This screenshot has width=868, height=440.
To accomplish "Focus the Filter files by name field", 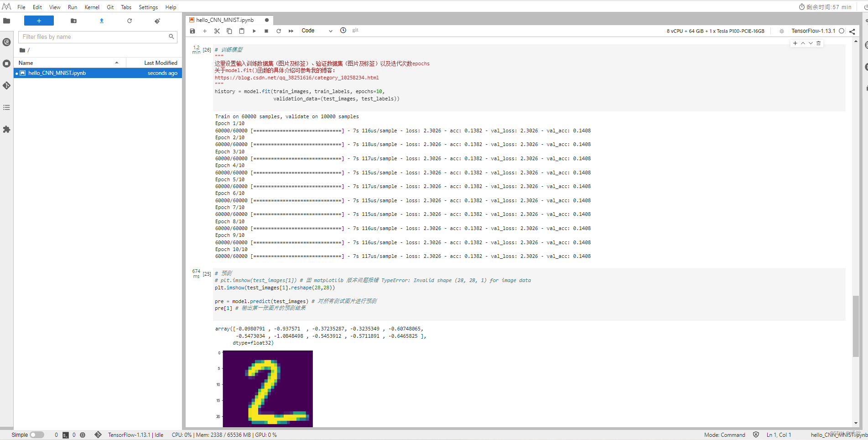I will 97,37.
